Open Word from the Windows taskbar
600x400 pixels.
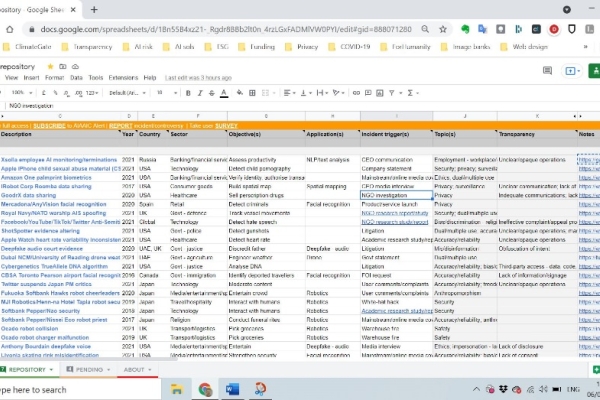pos(232,388)
